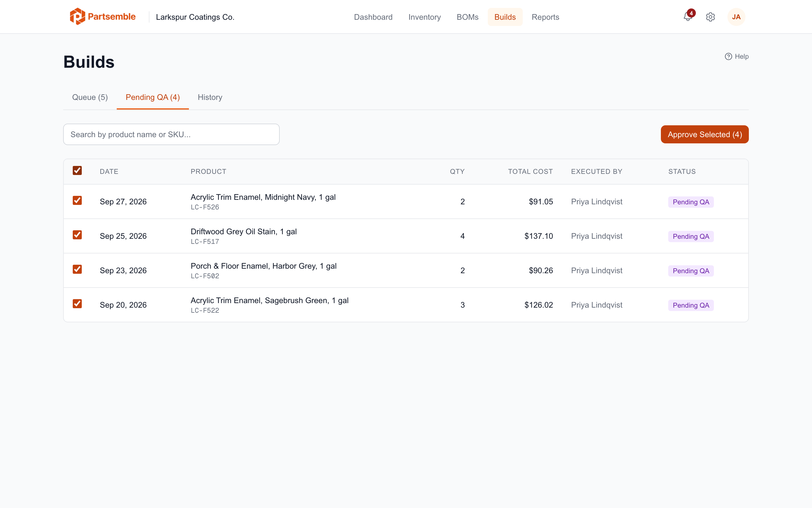Click SKU LC-F517

coord(205,242)
